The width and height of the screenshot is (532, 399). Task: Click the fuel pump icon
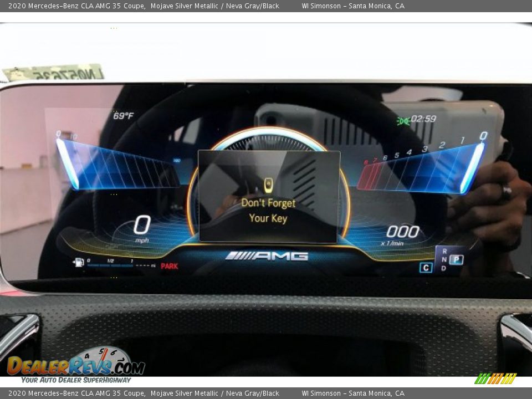tap(79, 263)
